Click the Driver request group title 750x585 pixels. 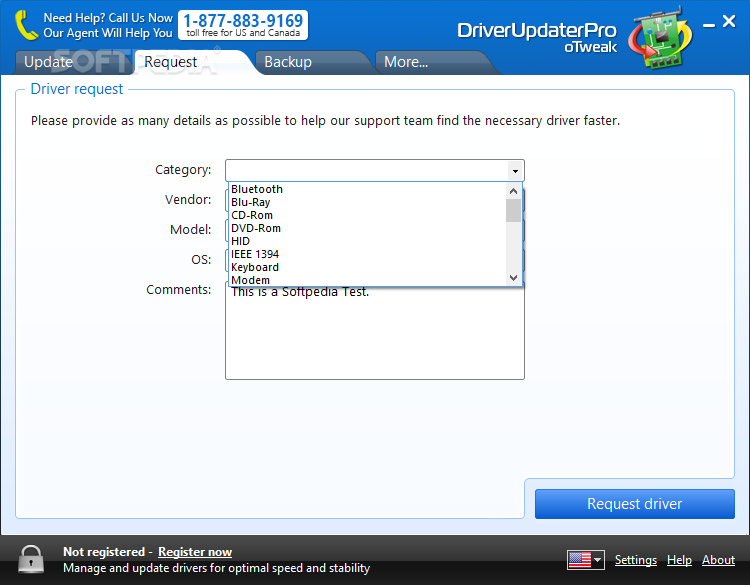tap(77, 89)
